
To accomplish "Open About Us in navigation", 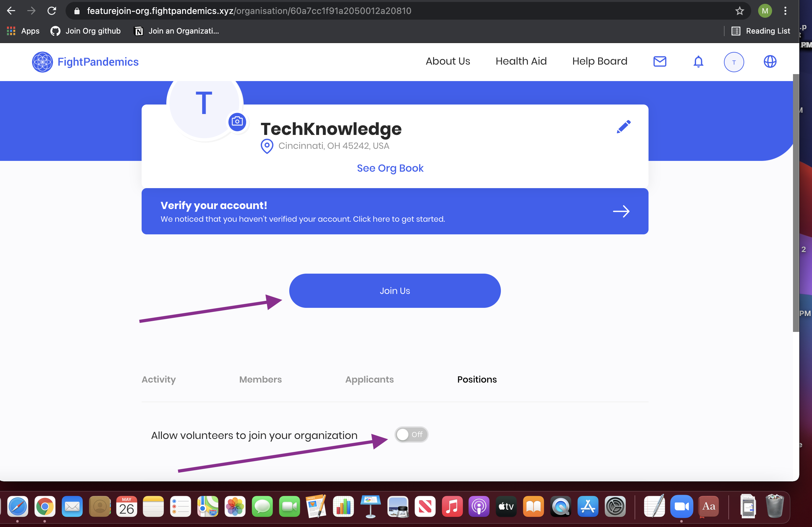I will click(448, 61).
